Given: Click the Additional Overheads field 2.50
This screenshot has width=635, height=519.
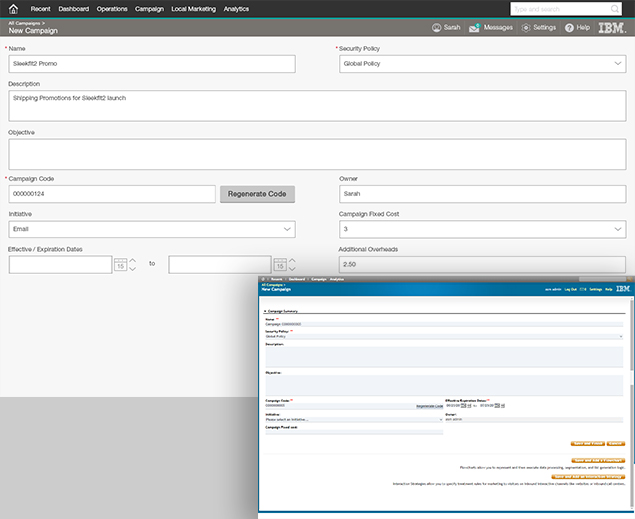Looking at the screenshot, I should tap(482, 264).
